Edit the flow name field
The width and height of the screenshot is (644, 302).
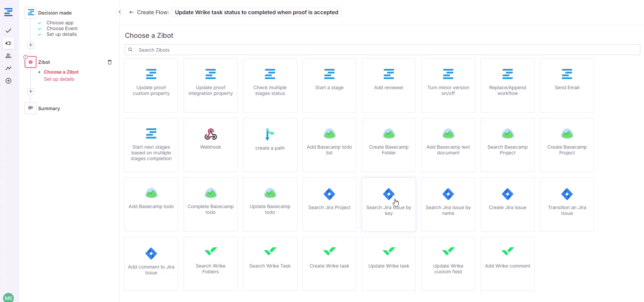(x=257, y=12)
